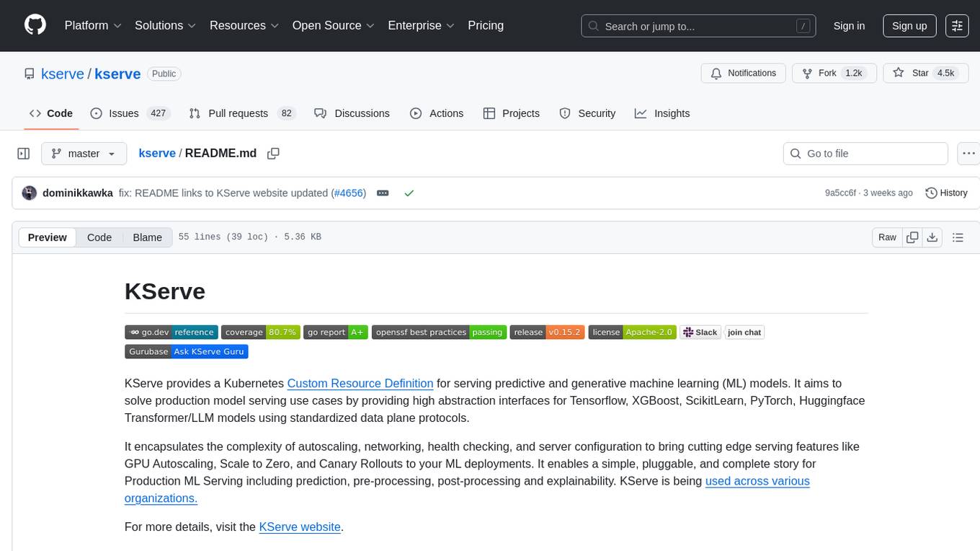Select the README.md breadcrumb text

[220, 154]
